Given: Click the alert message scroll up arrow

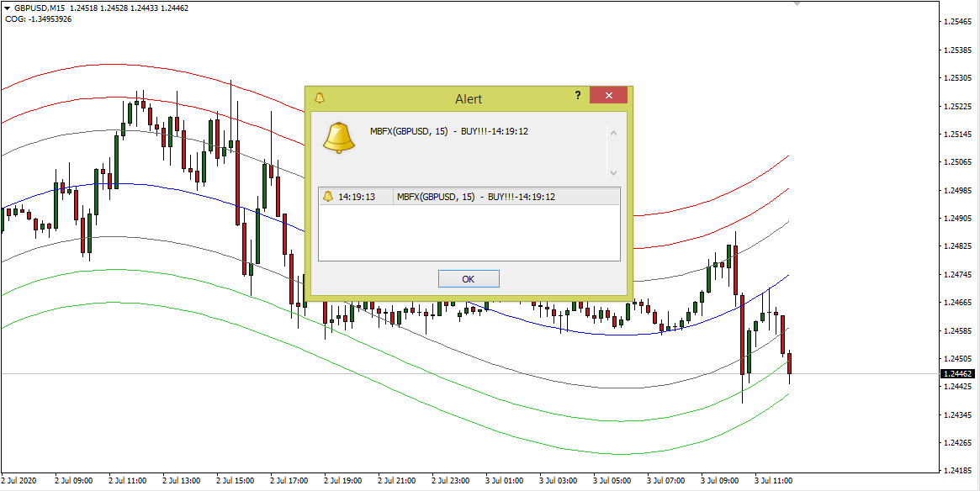Looking at the screenshot, I should (613, 133).
